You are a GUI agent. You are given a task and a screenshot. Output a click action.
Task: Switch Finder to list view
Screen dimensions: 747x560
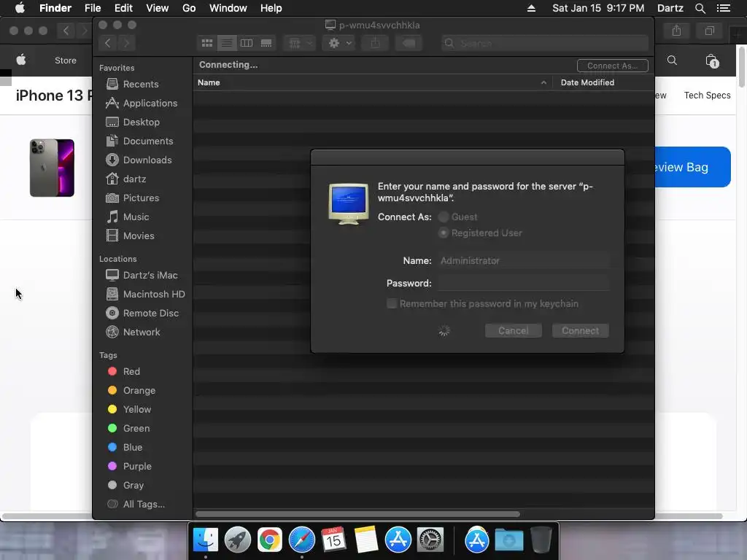tap(227, 43)
